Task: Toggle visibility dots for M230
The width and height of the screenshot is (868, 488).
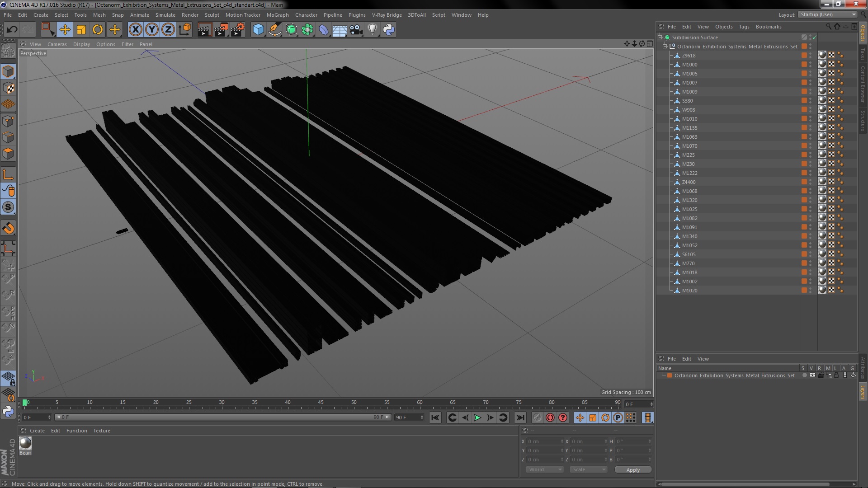Action: pos(811,164)
